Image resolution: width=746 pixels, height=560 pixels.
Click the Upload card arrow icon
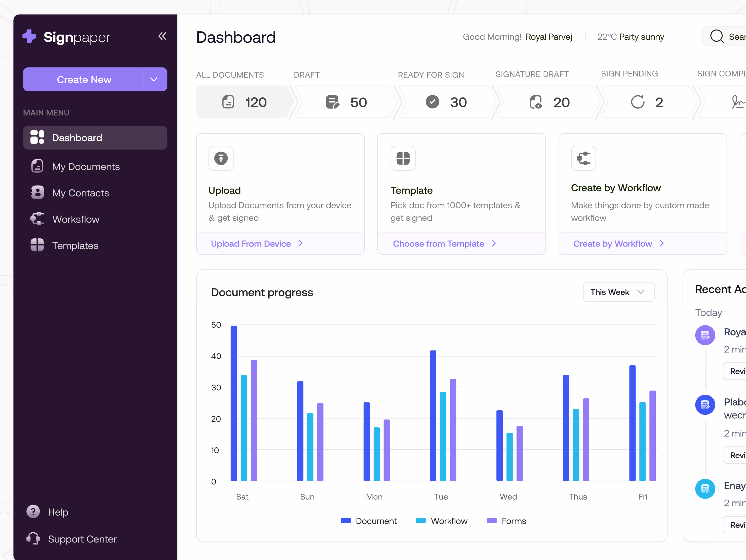coord(221,158)
